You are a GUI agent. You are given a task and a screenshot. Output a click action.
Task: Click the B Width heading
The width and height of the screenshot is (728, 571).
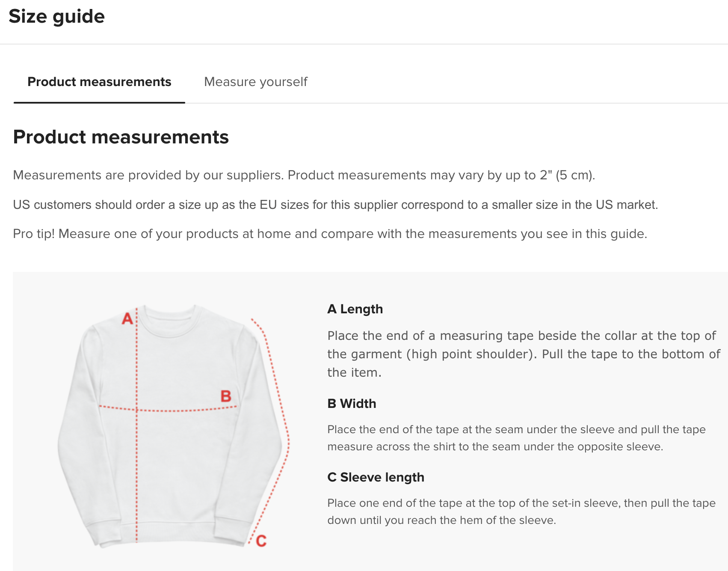coord(352,404)
